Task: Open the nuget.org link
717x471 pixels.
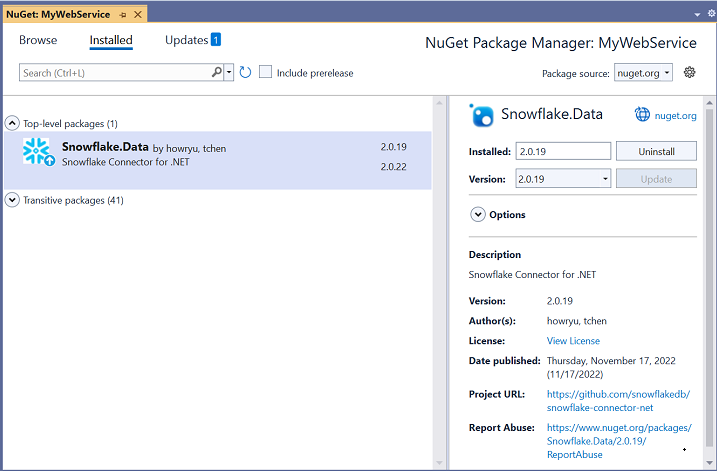Action: (x=675, y=116)
